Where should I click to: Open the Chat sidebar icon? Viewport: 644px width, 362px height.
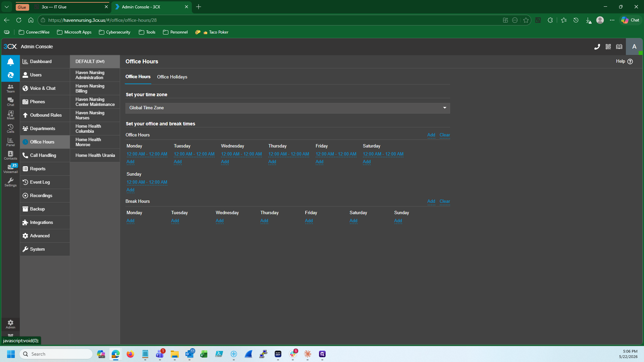pyautogui.click(x=10, y=102)
